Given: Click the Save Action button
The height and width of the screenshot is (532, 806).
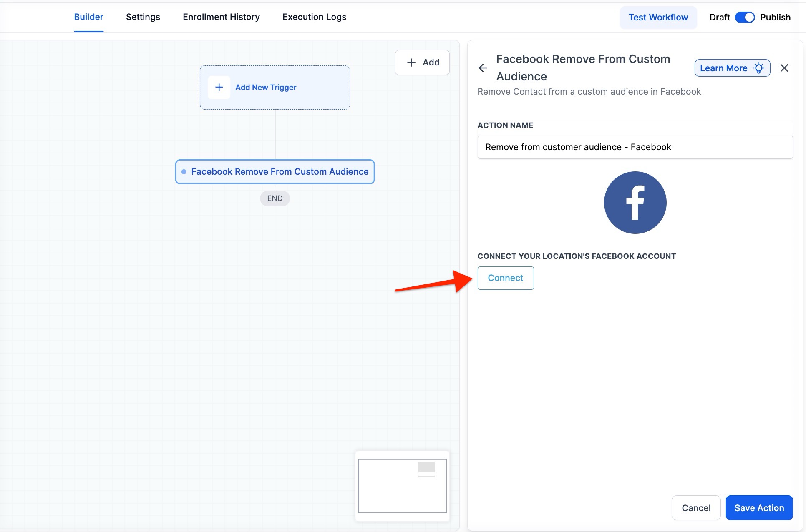Looking at the screenshot, I should pos(759,508).
